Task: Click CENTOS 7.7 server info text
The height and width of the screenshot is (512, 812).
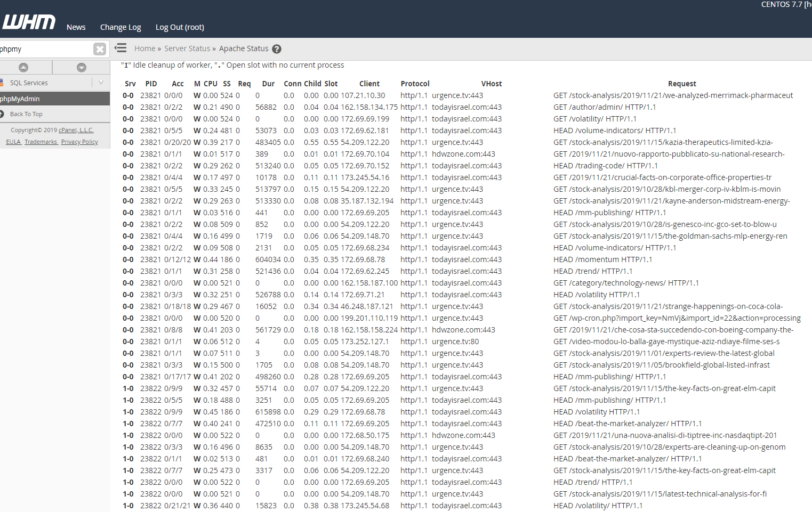Action: 786,4
